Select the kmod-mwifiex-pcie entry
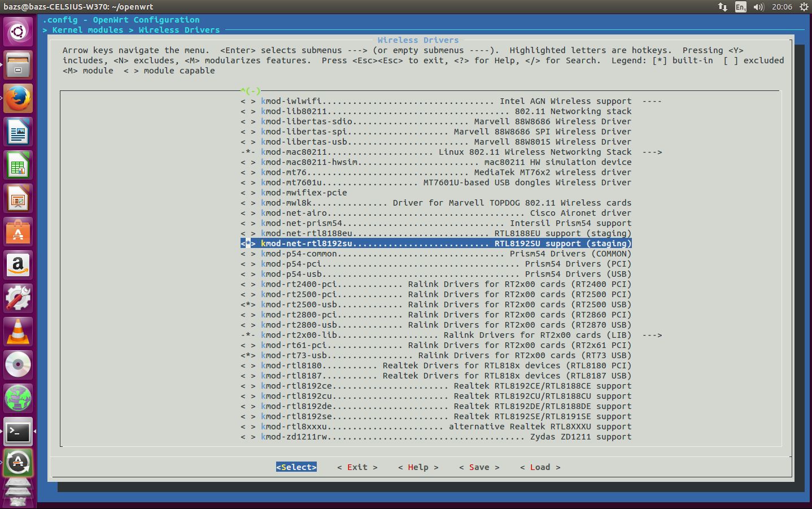The height and width of the screenshot is (509, 812). click(x=294, y=193)
